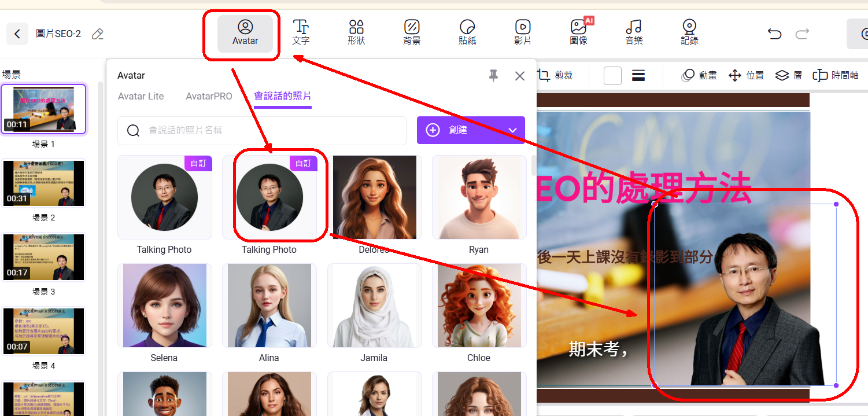Click the avatar panel scrollbar
Screen dimensions: 868x416
pyautogui.click(x=534, y=165)
